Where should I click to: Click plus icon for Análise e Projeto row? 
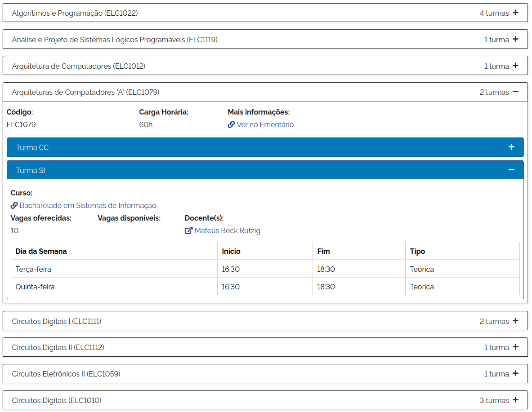[x=515, y=39]
